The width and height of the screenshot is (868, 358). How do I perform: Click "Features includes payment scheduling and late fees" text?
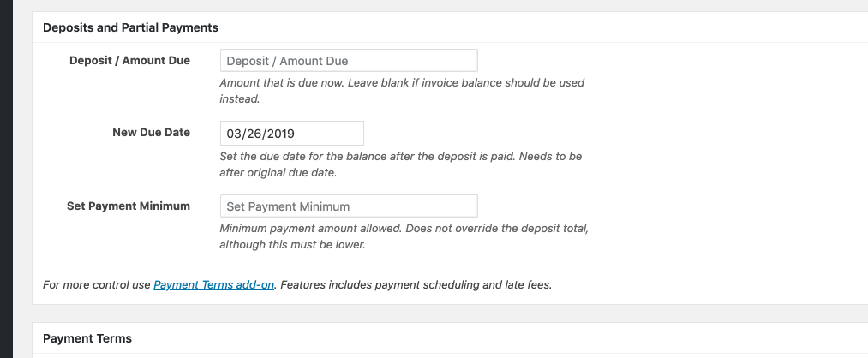point(416,284)
